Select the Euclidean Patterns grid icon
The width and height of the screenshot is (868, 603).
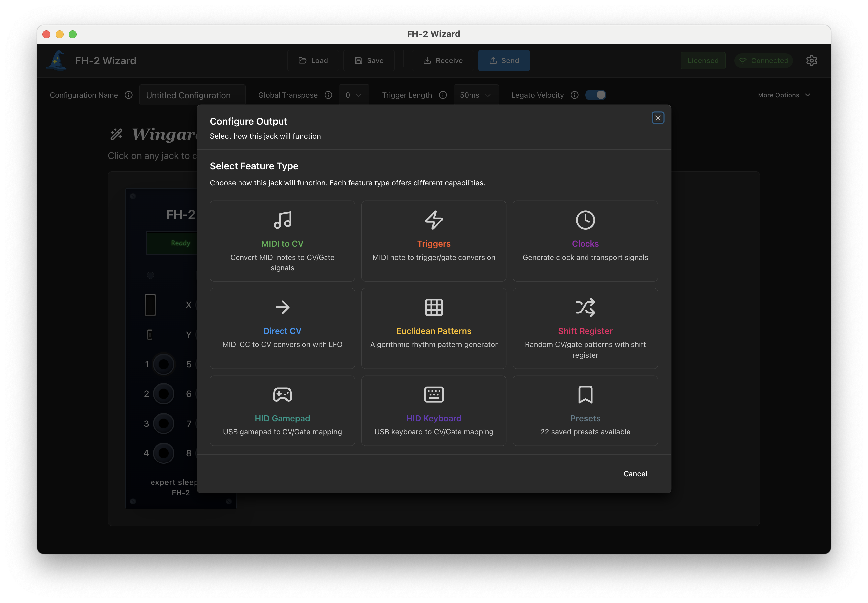click(434, 307)
